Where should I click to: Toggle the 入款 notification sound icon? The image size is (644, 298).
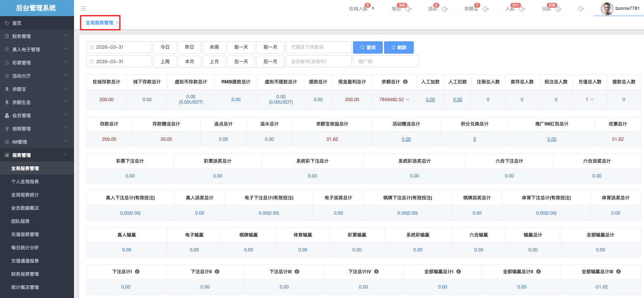tap(522, 9)
